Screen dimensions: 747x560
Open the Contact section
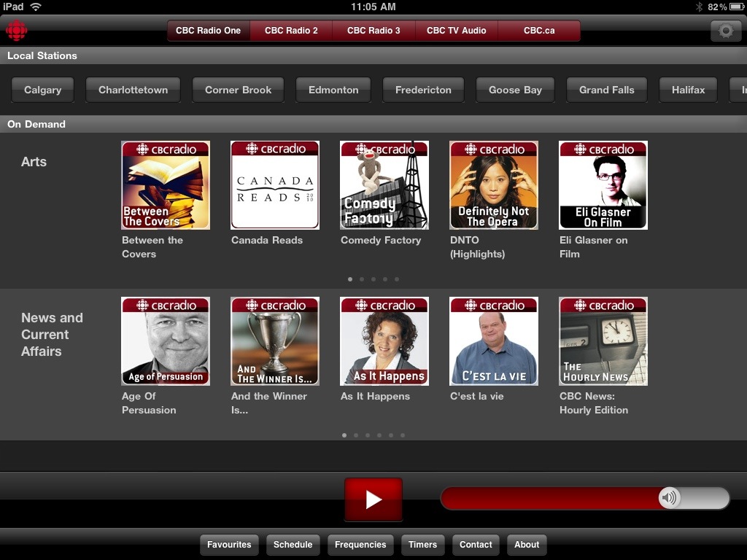pyautogui.click(x=476, y=545)
